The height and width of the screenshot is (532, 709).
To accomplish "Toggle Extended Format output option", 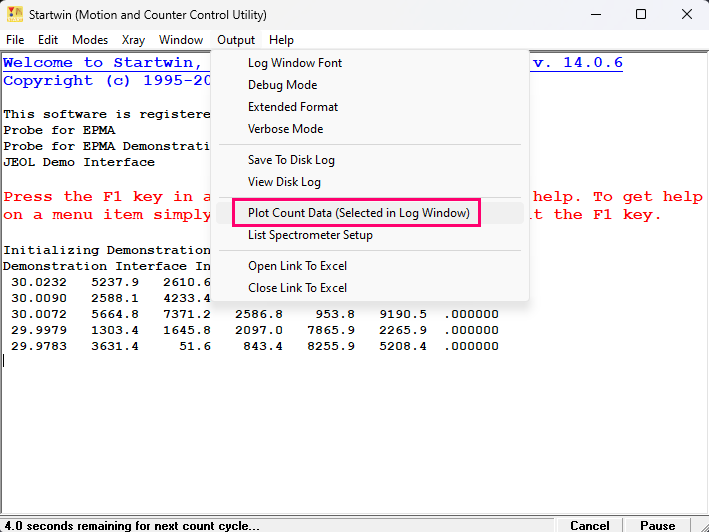I will click(293, 107).
